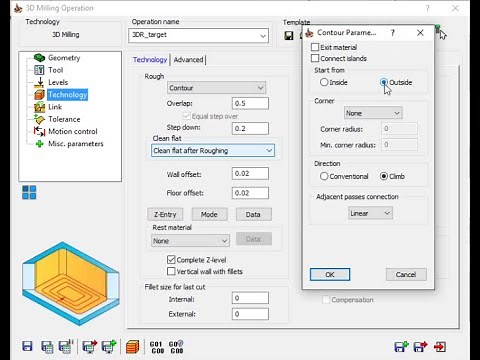This screenshot has height=360, width=480.
Task: Click Save and Calculate icon with calculator
Action: coord(47,347)
